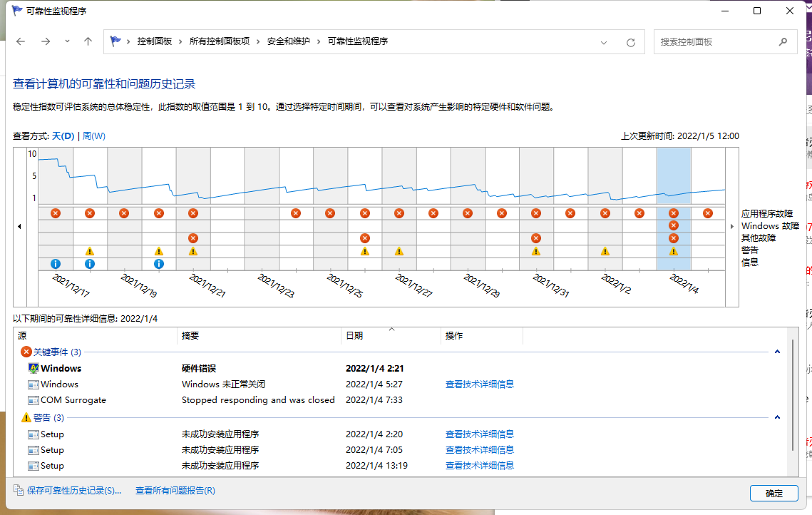
Task: Sort by 源 column header
Action: (x=96, y=336)
